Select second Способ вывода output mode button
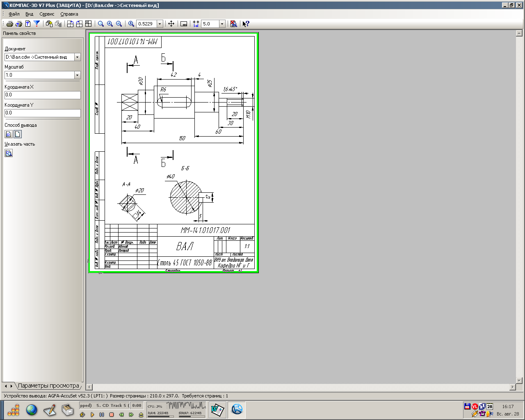 (x=18, y=134)
